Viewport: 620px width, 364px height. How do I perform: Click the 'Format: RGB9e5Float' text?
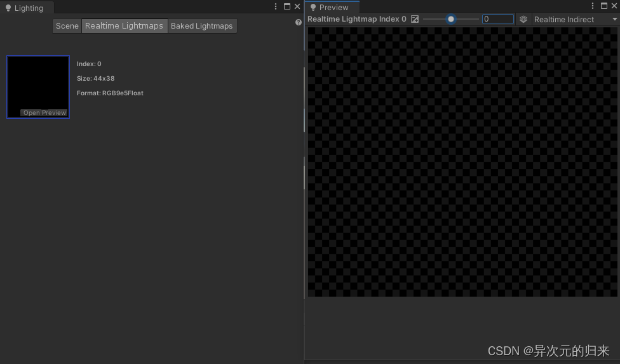pos(110,93)
